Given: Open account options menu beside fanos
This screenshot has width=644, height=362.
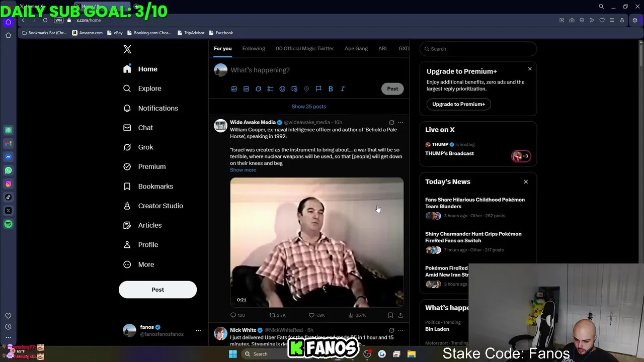Looking at the screenshot, I should tap(198, 330).
